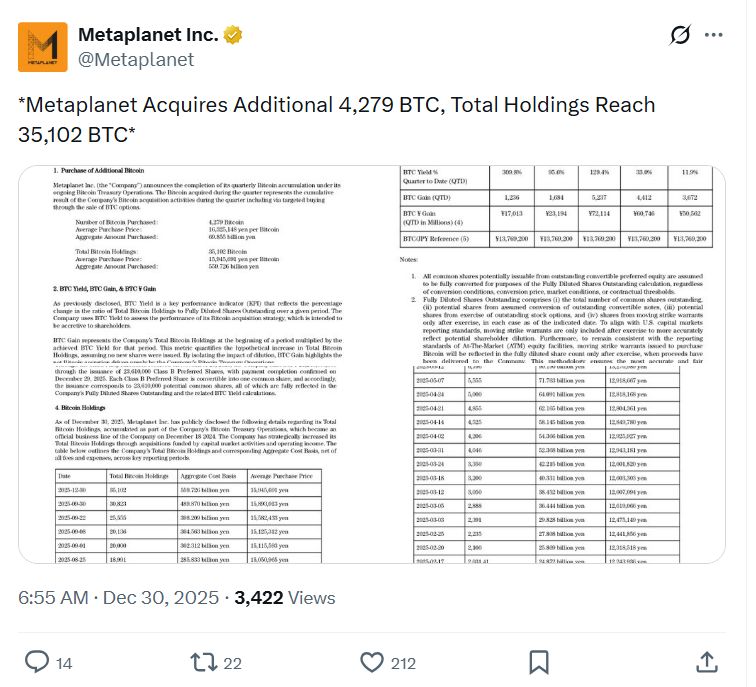
Task: Click the like count 212
Action: coord(404,662)
